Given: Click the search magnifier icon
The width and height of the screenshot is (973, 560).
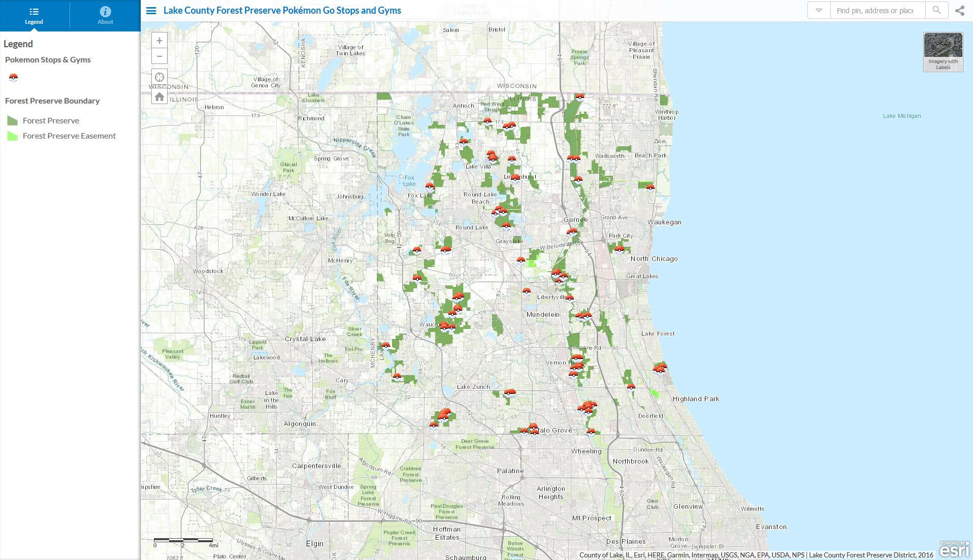Looking at the screenshot, I should tap(936, 11).
